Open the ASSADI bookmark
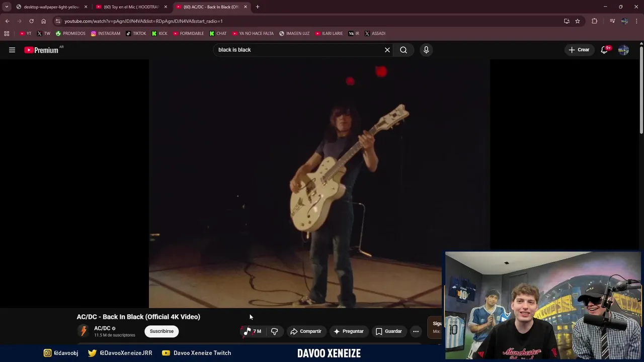This screenshot has height=362, width=644. [375, 34]
